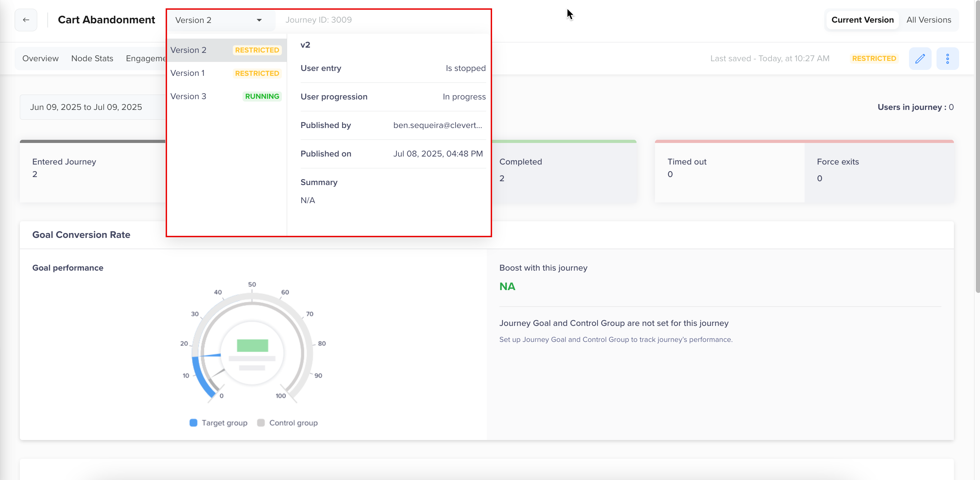
Task: Click the back arrow button
Action: point(26,20)
